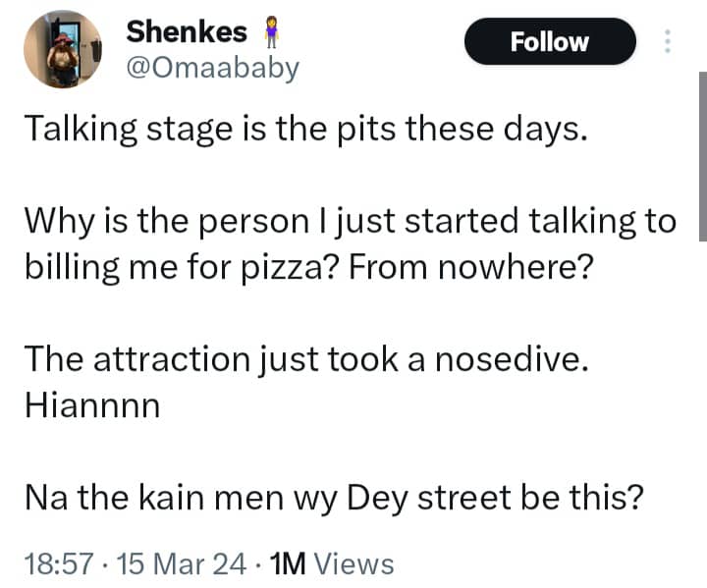The height and width of the screenshot is (588, 707).
Task: Click the 1M view count number
Action: [287, 564]
